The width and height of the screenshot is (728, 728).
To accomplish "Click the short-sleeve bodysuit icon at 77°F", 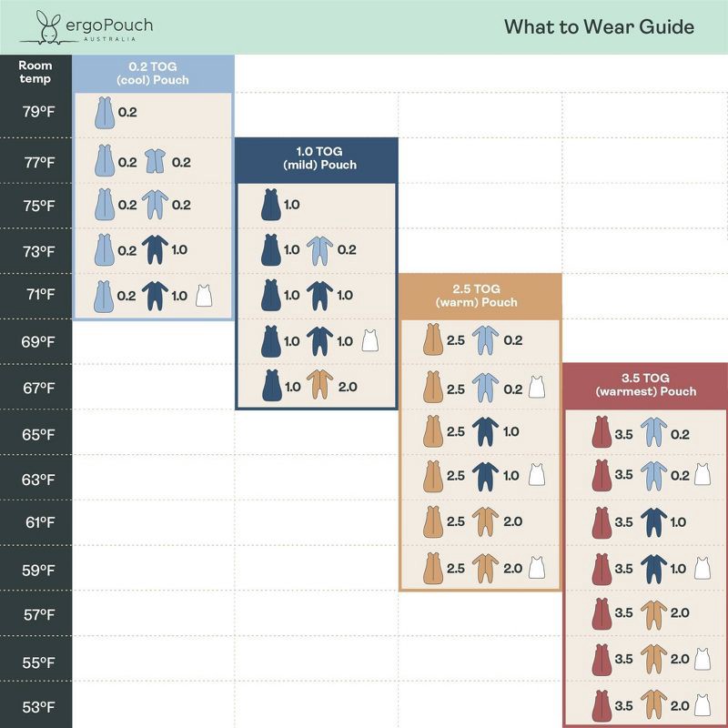I will point(155,161).
